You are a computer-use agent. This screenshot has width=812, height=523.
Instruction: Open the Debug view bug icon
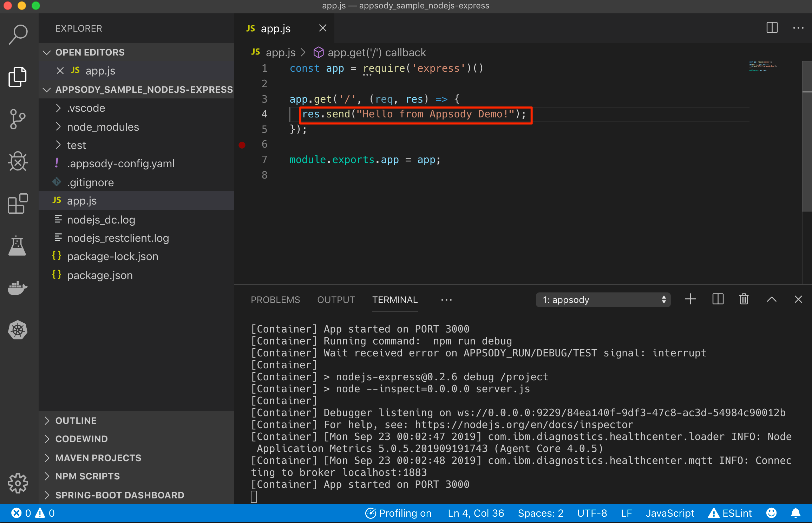(18, 161)
